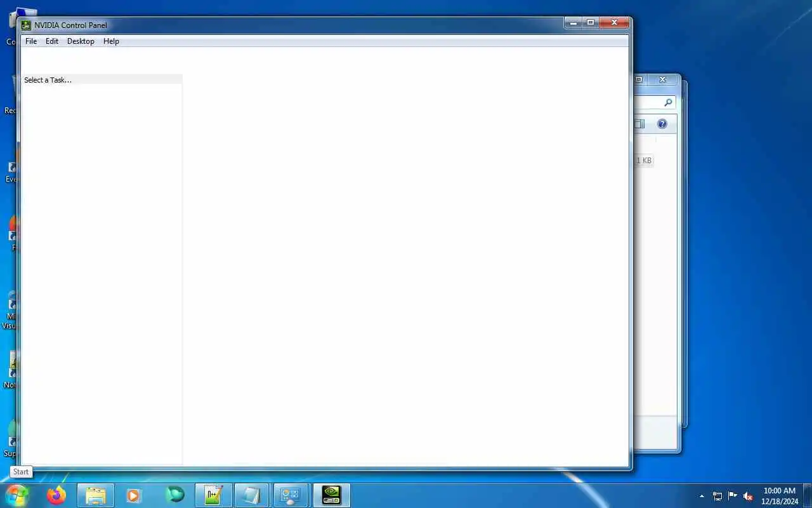Show hidden system tray icons
Screen dimensions: 812x508
click(x=702, y=496)
